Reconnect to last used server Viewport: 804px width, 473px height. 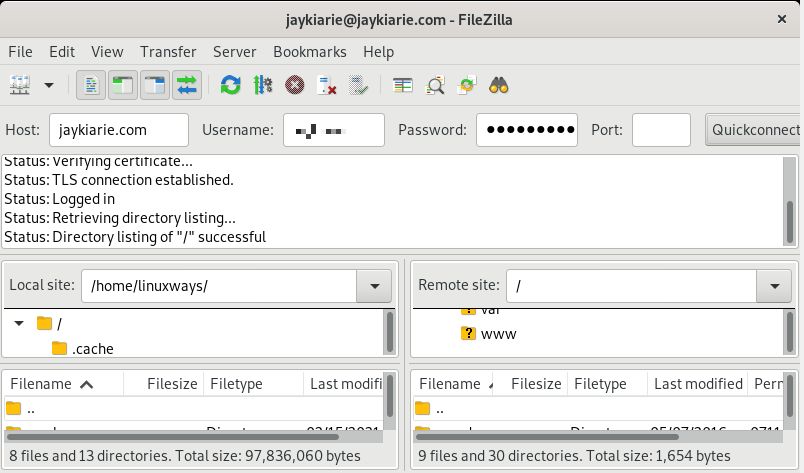tap(358, 85)
